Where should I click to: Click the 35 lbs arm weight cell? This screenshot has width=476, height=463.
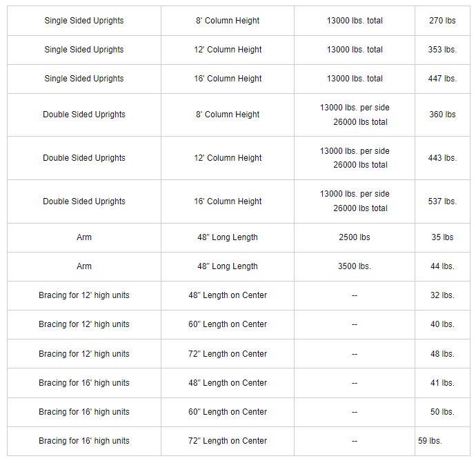(x=442, y=237)
